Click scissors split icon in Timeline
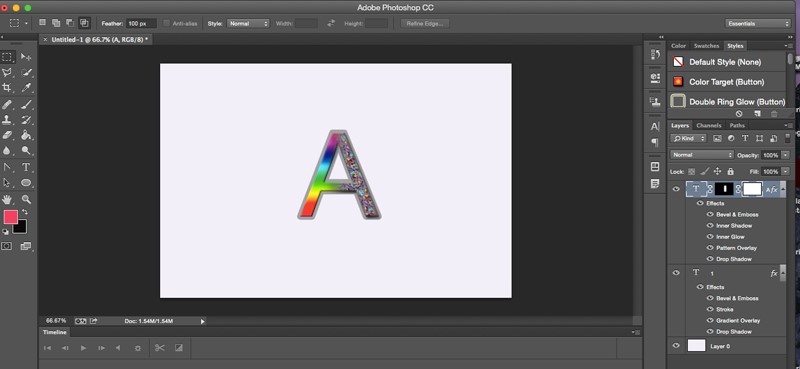This screenshot has width=800, height=369. pyautogui.click(x=160, y=348)
